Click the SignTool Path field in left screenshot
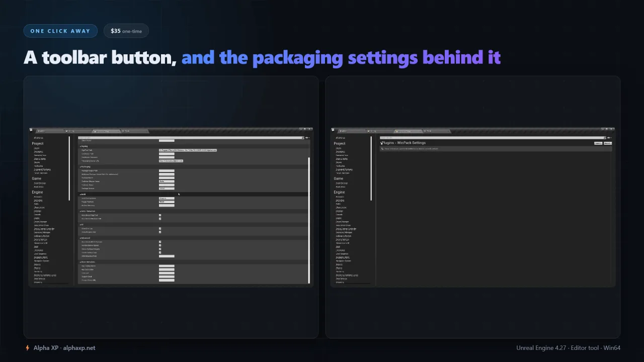 tap(188, 150)
